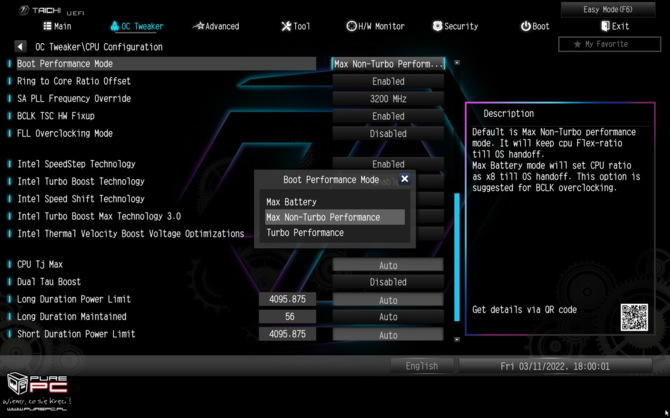Select BCLK TSC HW Fixup label
The width and height of the screenshot is (670, 418).
click(56, 116)
